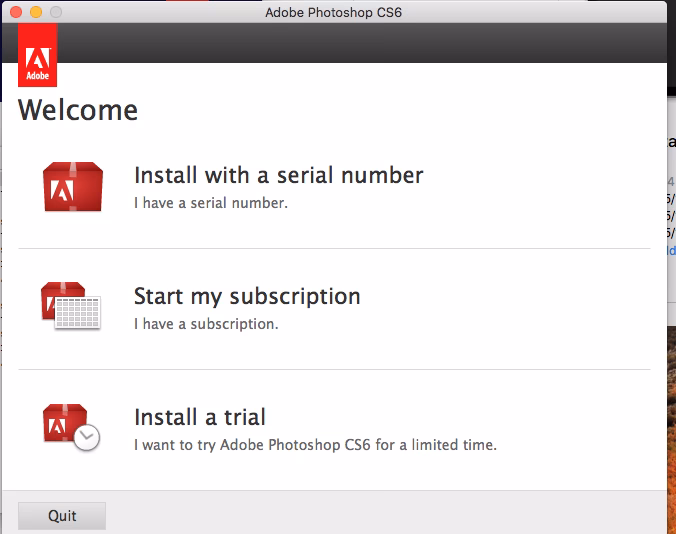Viewport: 676px width, 534px height.
Task: Choose Install with a serial number
Action: (x=278, y=176)
